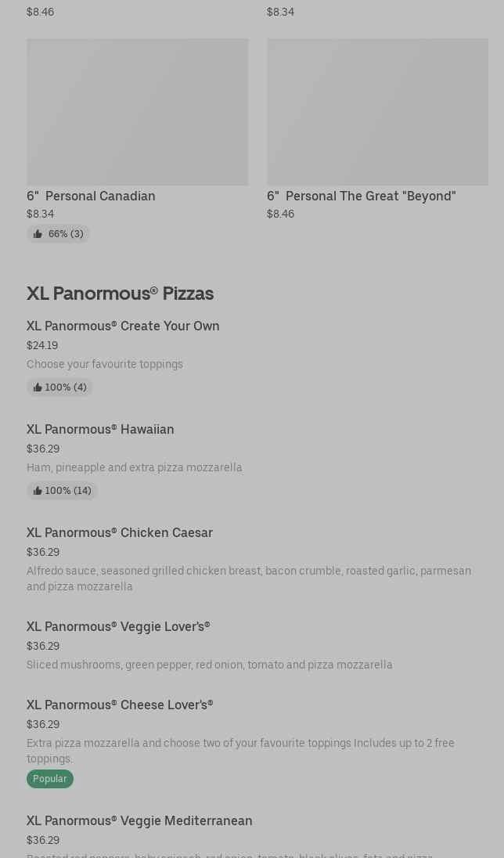
Task: Open XL Panormous Veggie Mediterranean
Action: (x=139, y=820)
